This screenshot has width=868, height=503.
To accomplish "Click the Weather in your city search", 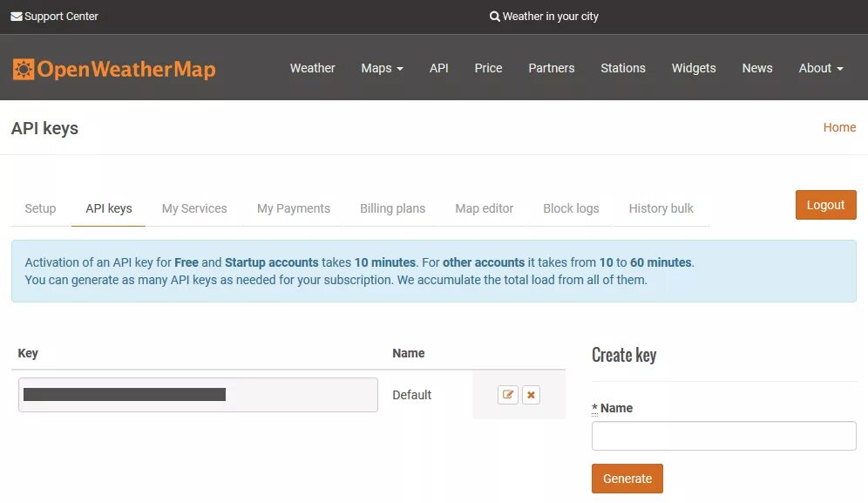I will tap(550, 17).
